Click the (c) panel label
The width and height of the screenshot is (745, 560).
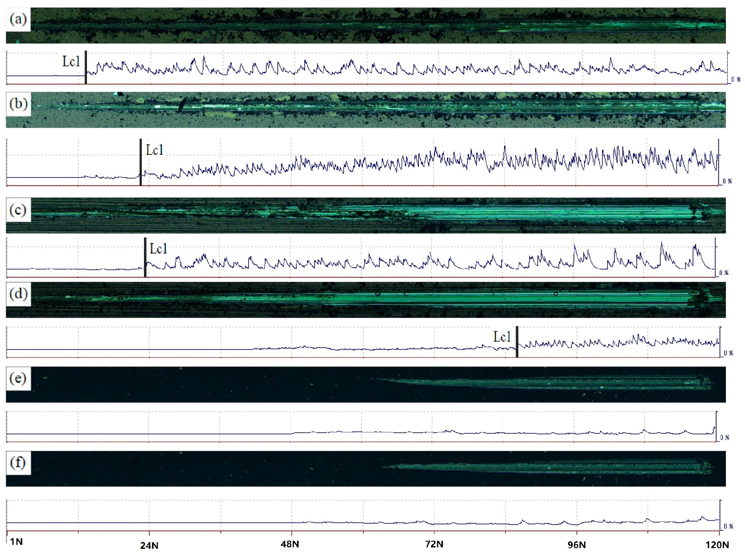tap(18, 210)
